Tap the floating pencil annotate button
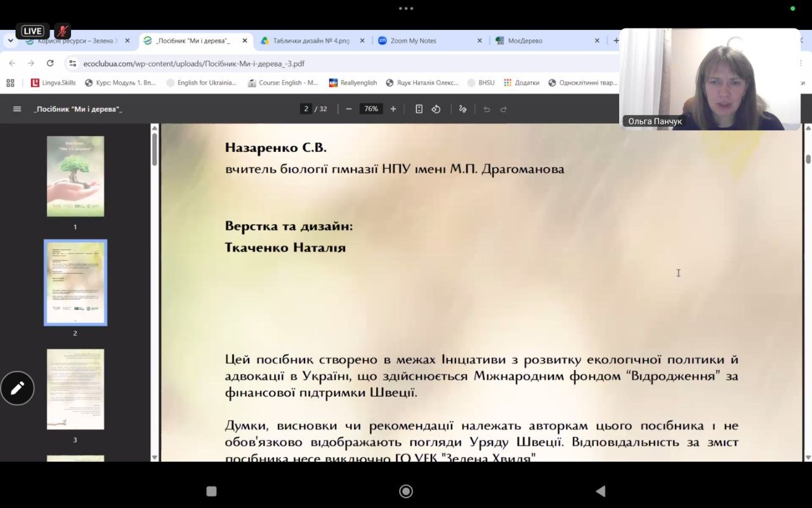Viewport: 812px width, 508px height. [x=17, y=388]
